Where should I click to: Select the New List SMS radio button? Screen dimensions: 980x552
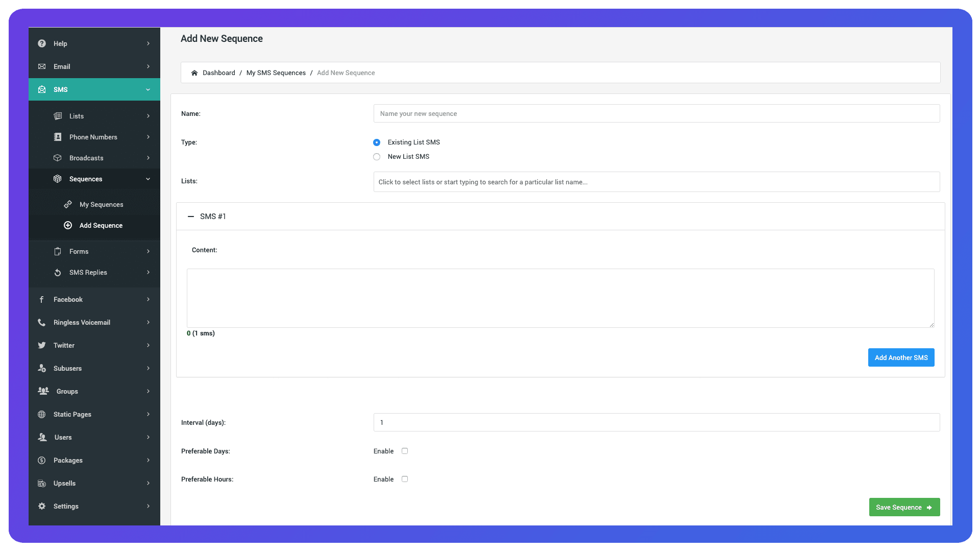[377, 157]
